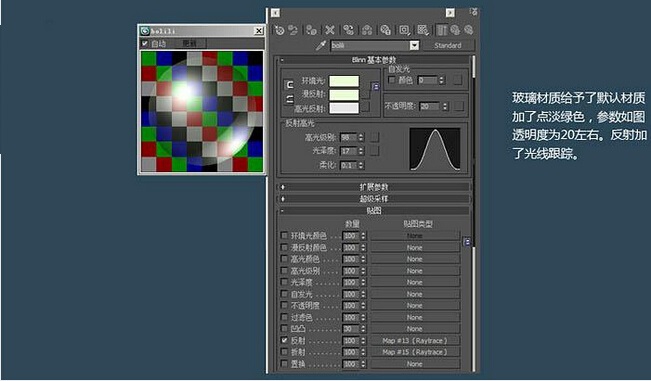Toggle 自动 checkbox in preview window
This screenshot has width=651, height=381.
(x=144, y=43)
